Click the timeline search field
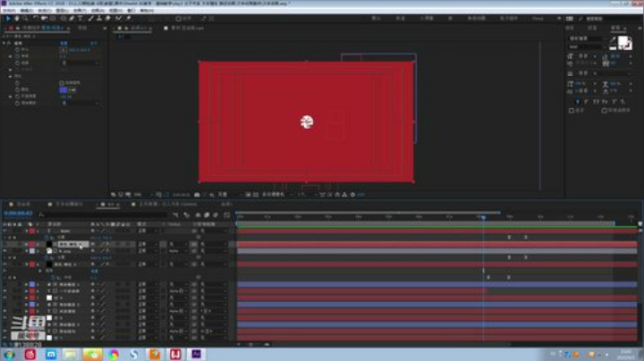The image size is (644, 361). pyautogui.click(x=105, y=214)
